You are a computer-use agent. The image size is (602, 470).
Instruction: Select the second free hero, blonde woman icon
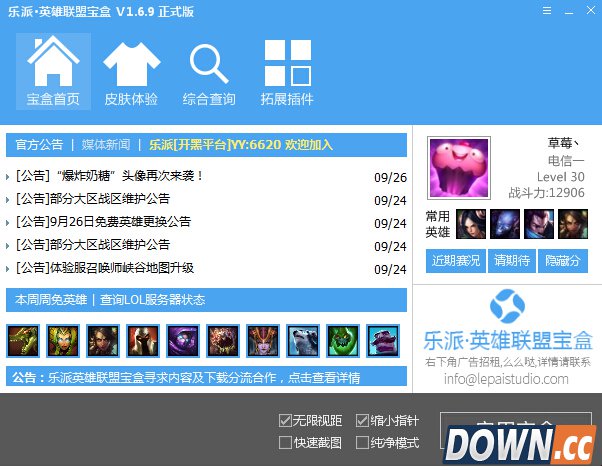click(63, 341)
